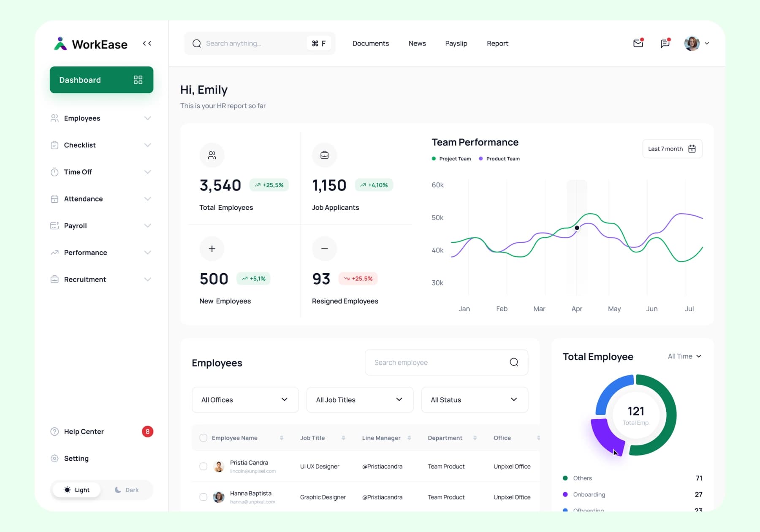Open the Help Center link
This screenshot has height=532, width=760.
84,432
